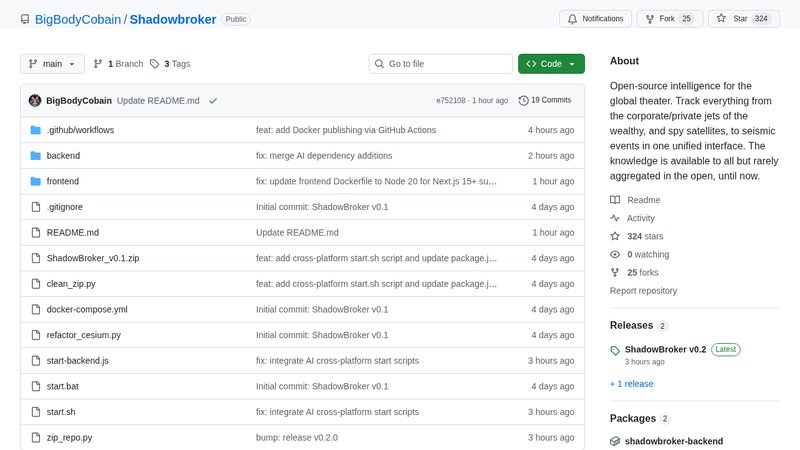Click the + 1 release link
Image resolution: width=800 pixels, height=450 pixels.
click(631, 384)
